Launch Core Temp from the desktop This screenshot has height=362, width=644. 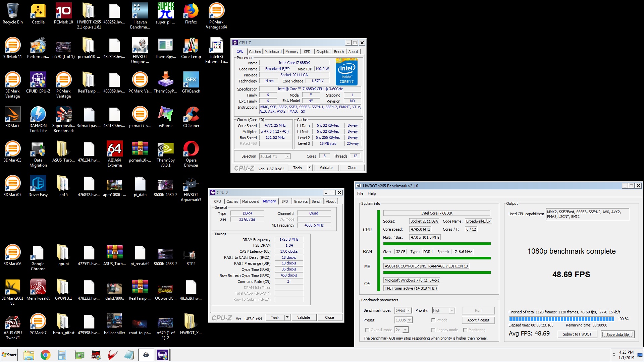[x=191, y=48]
